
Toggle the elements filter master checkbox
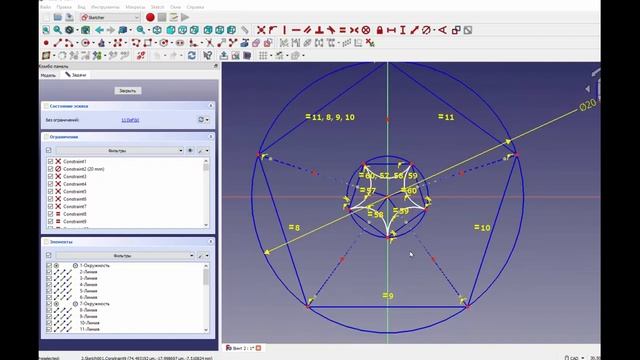[49, 256]
